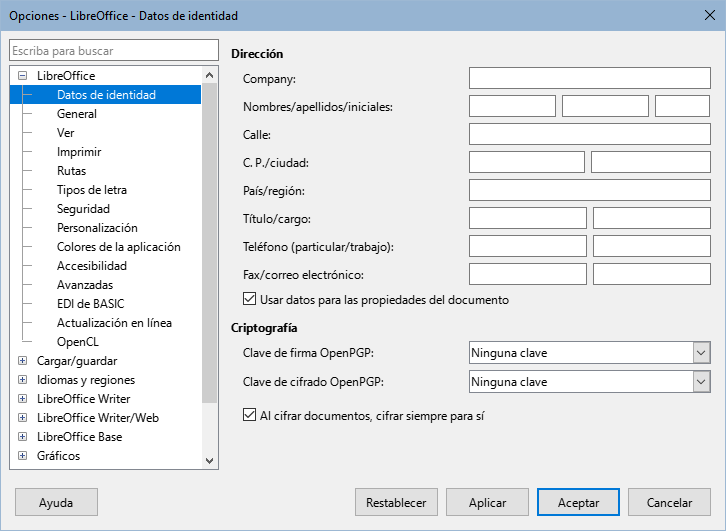The height and width of the screenshot is (531, 726).
Task: Expand the LibreOffice Base node
Action: click(x=22, y=437)
